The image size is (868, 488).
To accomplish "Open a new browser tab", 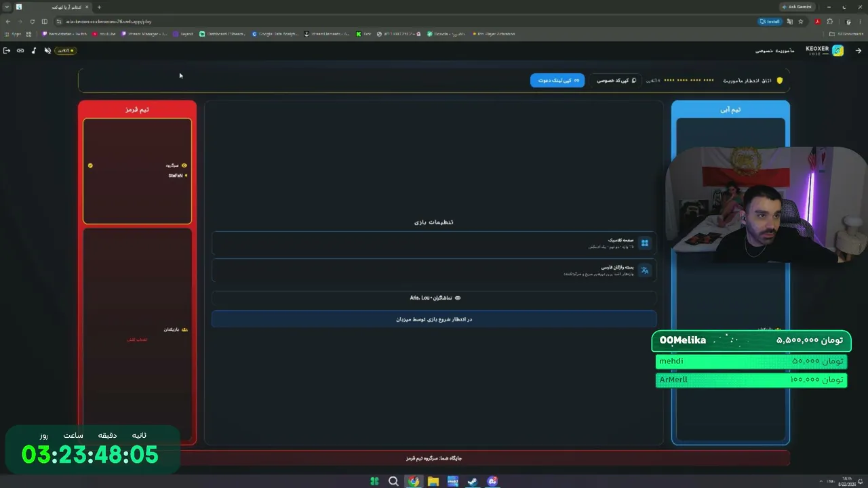I will 99,7.
